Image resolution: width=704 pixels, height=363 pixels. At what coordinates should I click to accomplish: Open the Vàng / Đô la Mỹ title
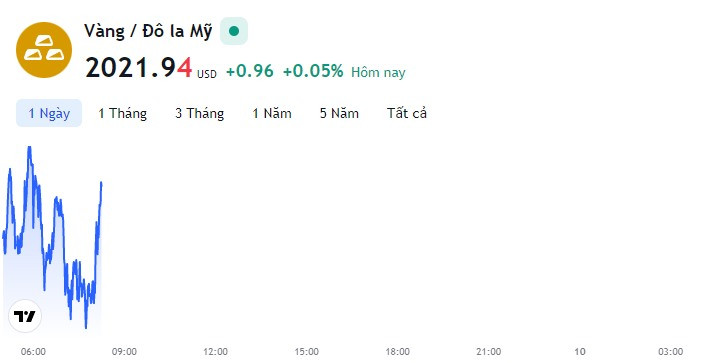point(148,31)
